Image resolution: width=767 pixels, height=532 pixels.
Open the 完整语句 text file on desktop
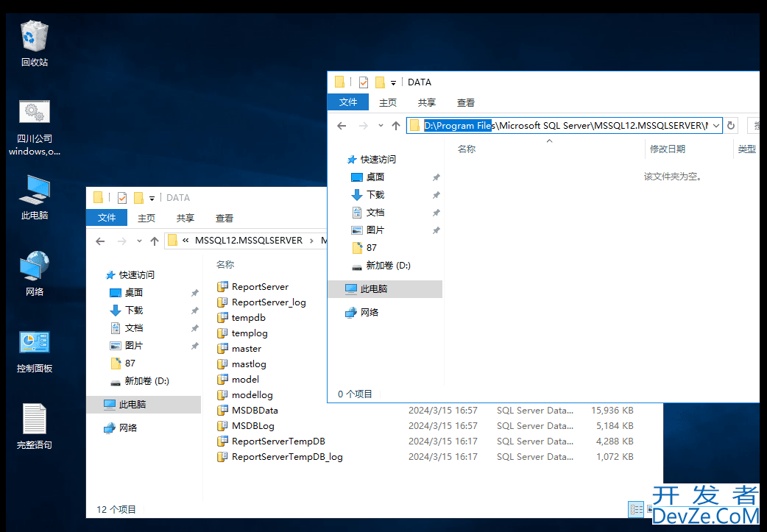point(35,426)
